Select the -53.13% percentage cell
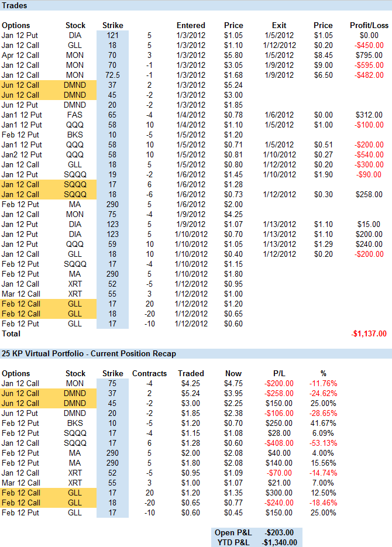The height and width of the screenshot is (547, 392). point(324,443)
